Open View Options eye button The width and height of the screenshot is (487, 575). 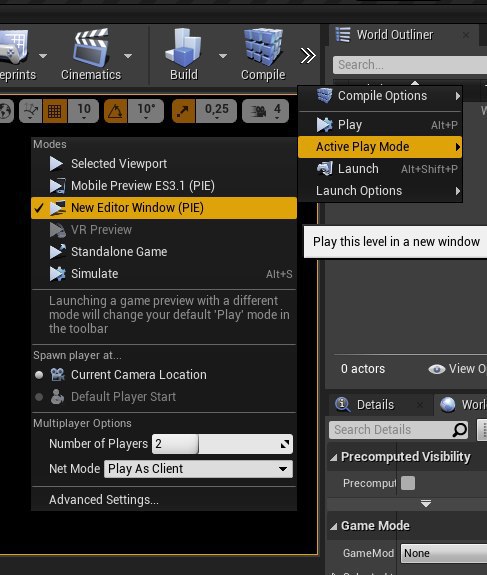click(457, 369)
